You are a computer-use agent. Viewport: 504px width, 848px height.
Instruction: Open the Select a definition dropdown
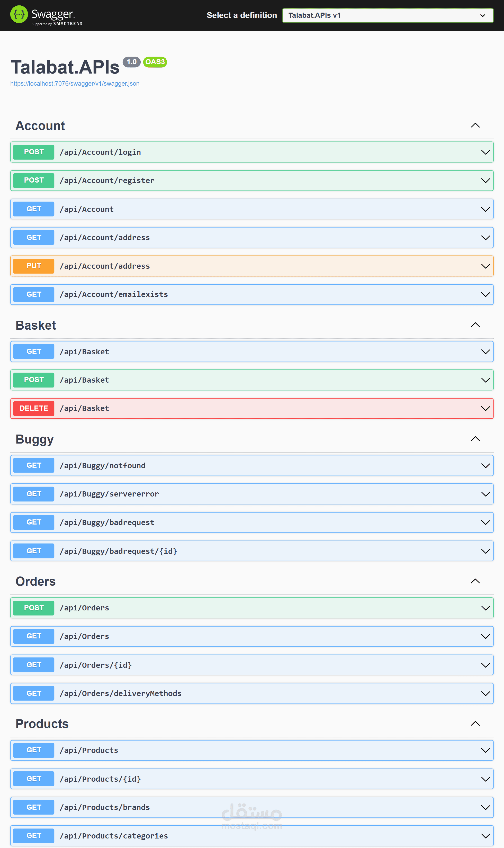(x=387, y=15)
